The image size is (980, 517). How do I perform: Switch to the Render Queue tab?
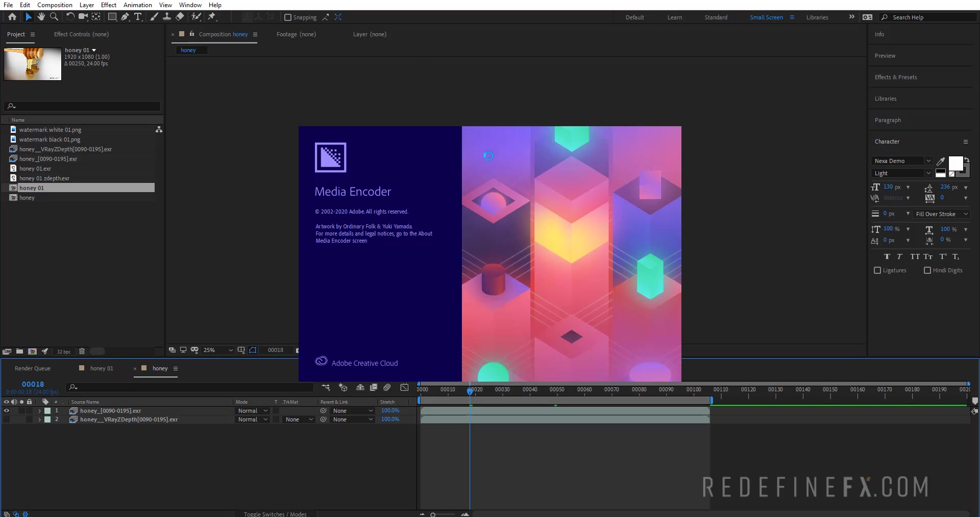tap(33, 368)
